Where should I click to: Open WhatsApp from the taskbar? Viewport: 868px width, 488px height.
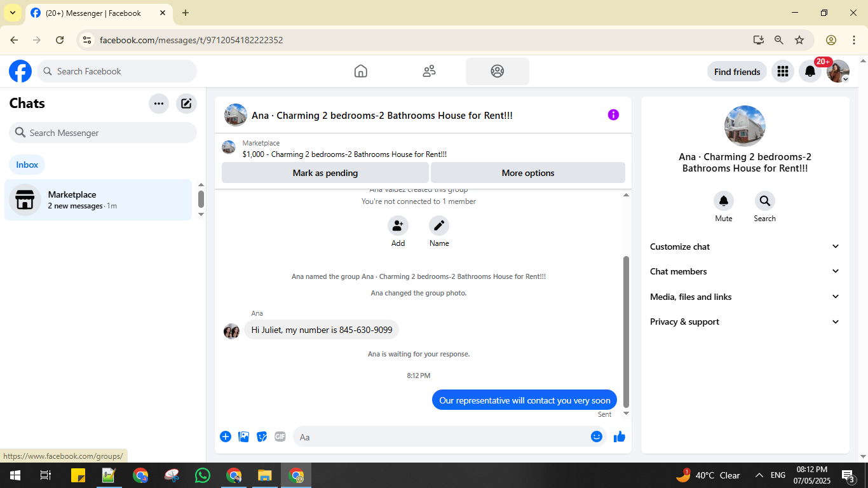pos(203,475)
